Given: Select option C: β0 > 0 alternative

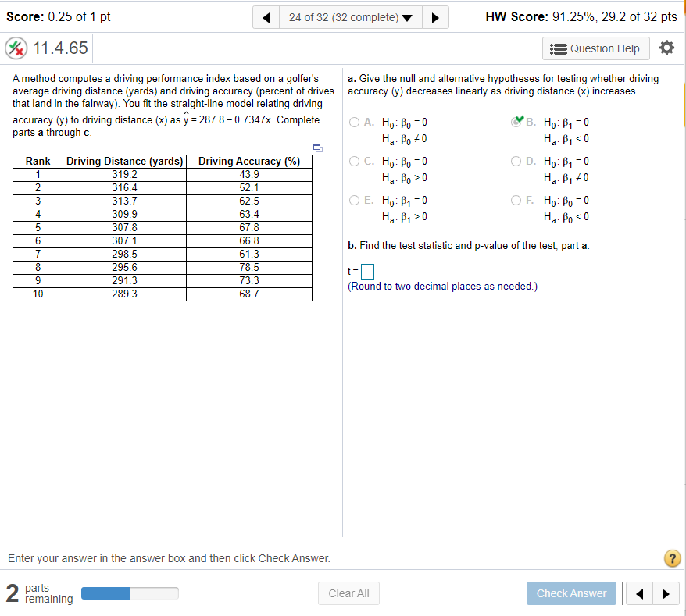Looking at the screenshot, I should 355,162.
